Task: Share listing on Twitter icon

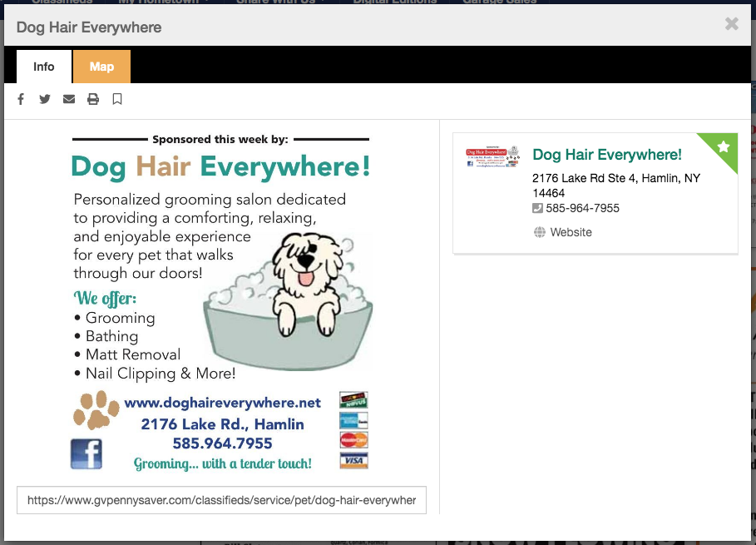Action: [x=45, y=99]
